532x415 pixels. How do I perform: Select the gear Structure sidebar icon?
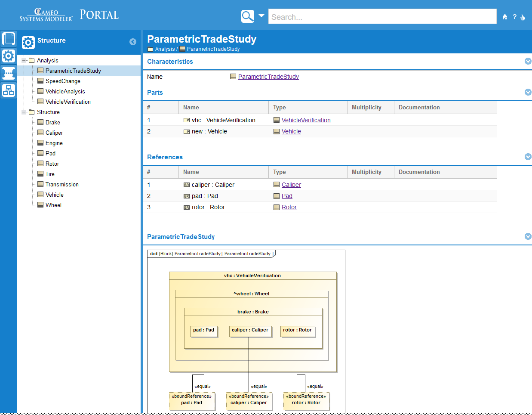click(9, 56)
